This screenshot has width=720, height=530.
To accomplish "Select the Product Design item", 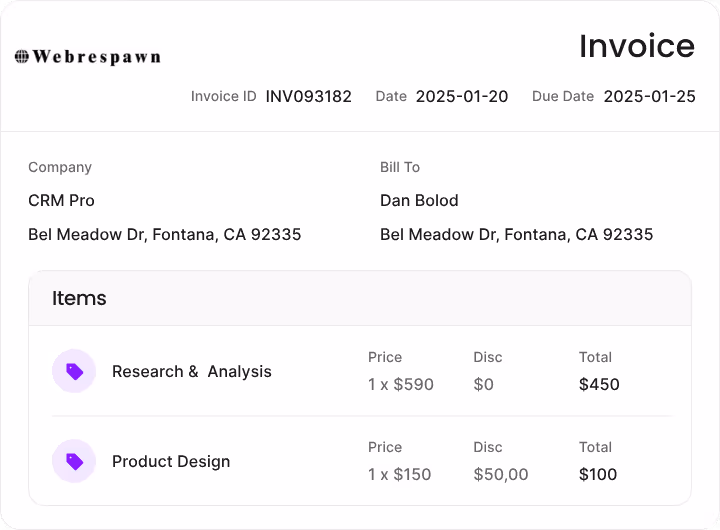I will 171,461.
